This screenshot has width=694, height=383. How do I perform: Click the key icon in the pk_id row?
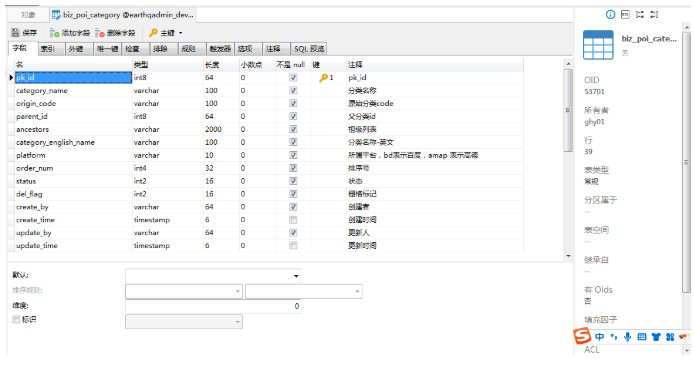[324, 78]
